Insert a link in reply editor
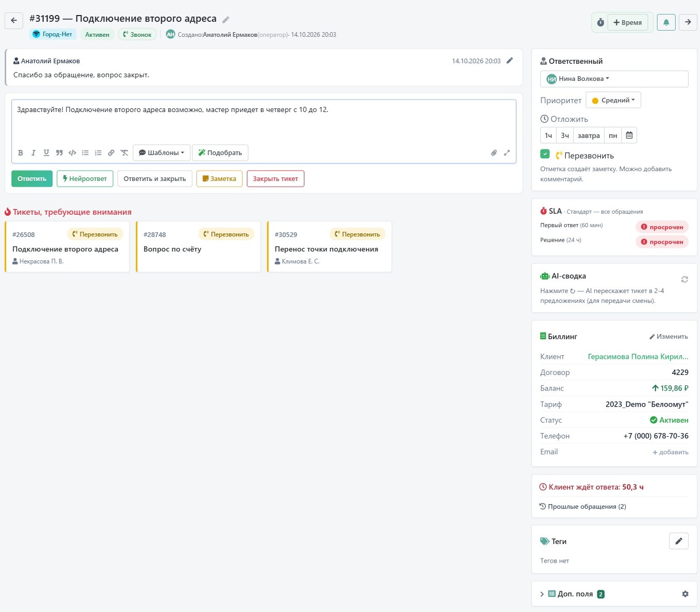This screenshot has width=700, height=612. tap(111, 153)
